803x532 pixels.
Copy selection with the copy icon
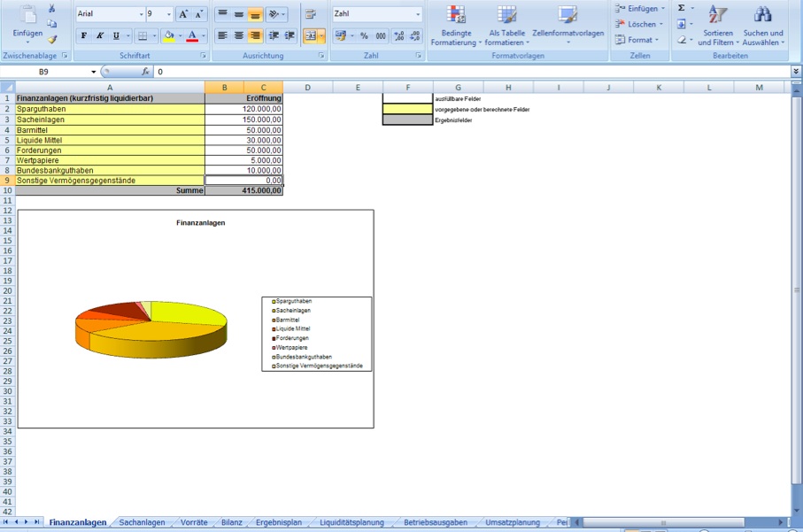point(51,24)
